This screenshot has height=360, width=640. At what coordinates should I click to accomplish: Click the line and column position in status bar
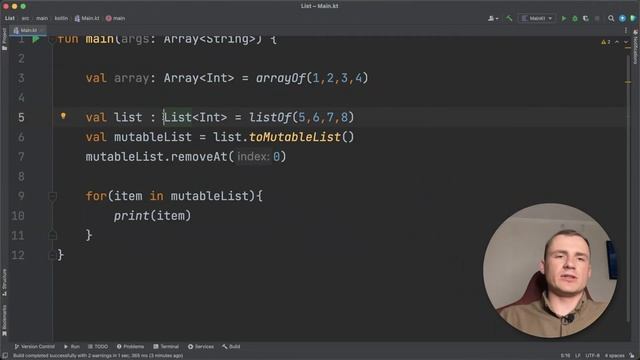tap(565, 356)
